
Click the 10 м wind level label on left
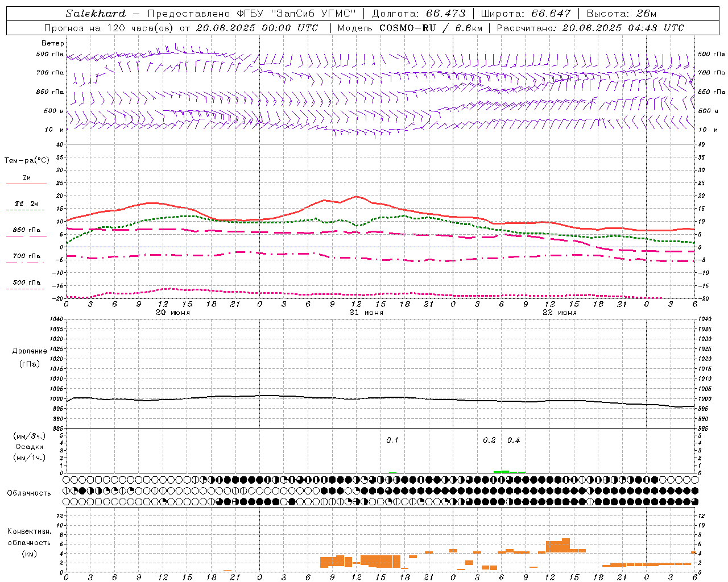(x=54, y=130)
